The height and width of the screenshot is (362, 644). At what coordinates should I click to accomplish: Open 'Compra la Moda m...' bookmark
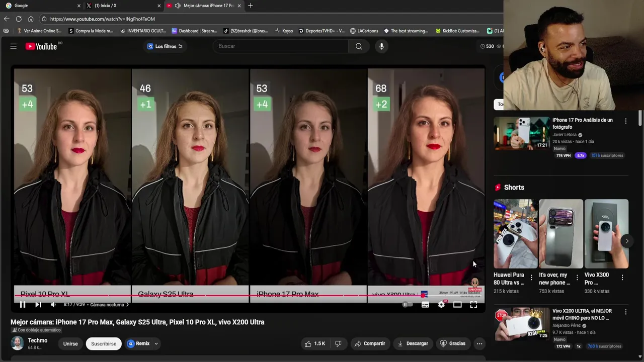pos(91,31)
